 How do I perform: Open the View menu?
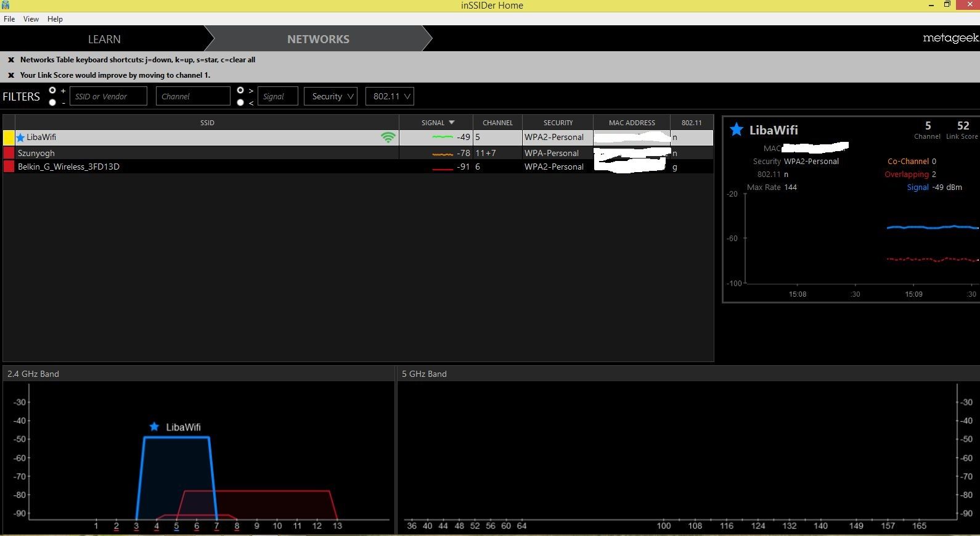coord(31,19)
